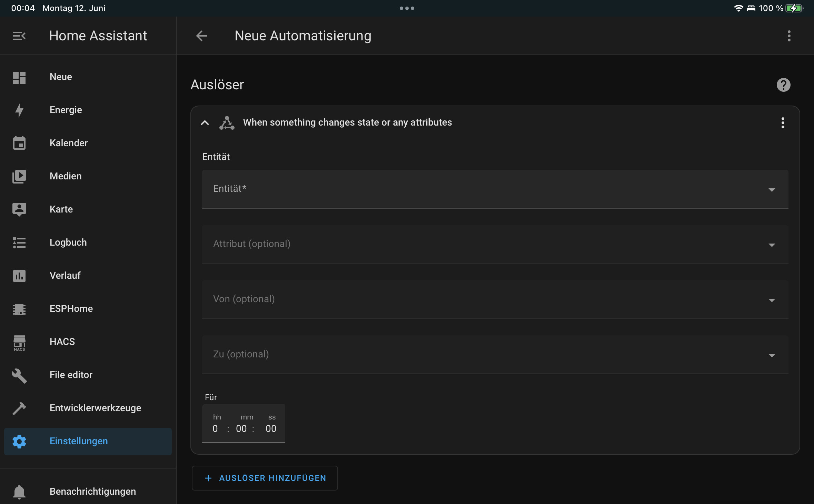
Task: Open Entwicklerwerkzeuge menu item
Action: pyautogui.click(x=88, y=408)
